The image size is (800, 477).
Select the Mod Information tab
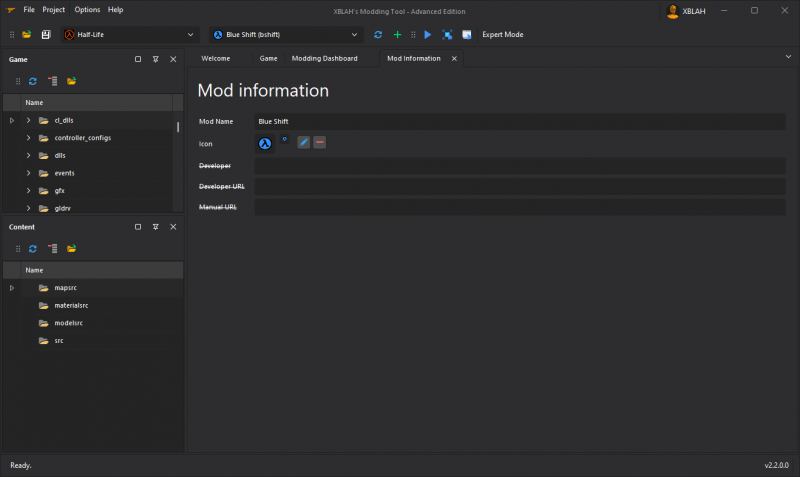click(x=414, y=58)
